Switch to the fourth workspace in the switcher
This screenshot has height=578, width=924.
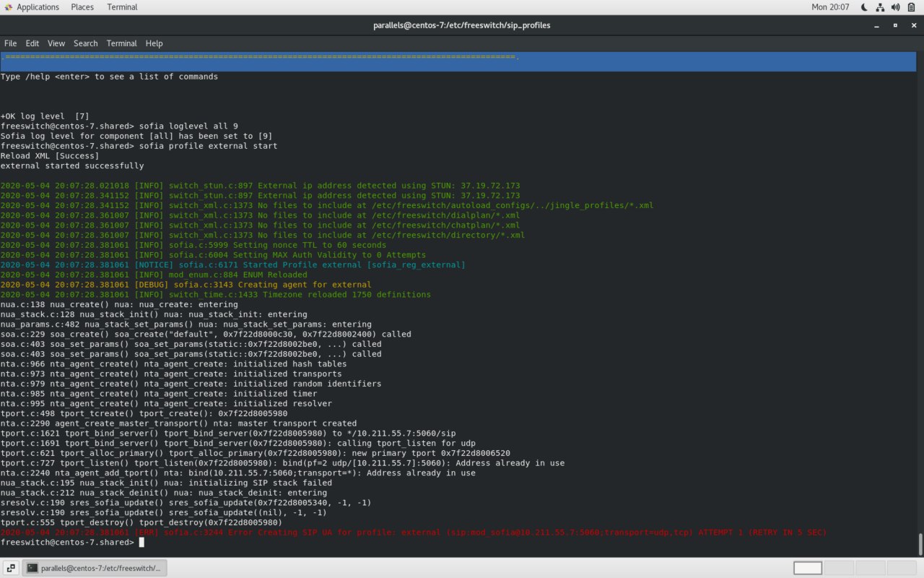point(903,568)
